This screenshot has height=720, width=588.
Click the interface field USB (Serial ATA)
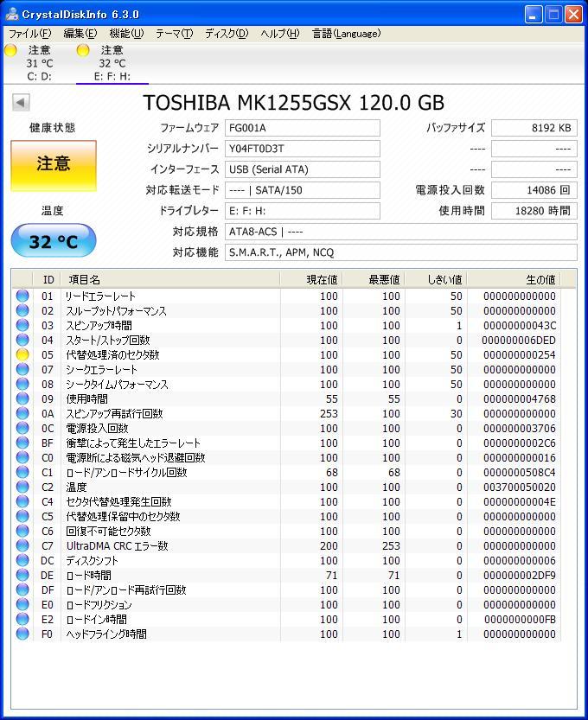[x=303, y=169]
